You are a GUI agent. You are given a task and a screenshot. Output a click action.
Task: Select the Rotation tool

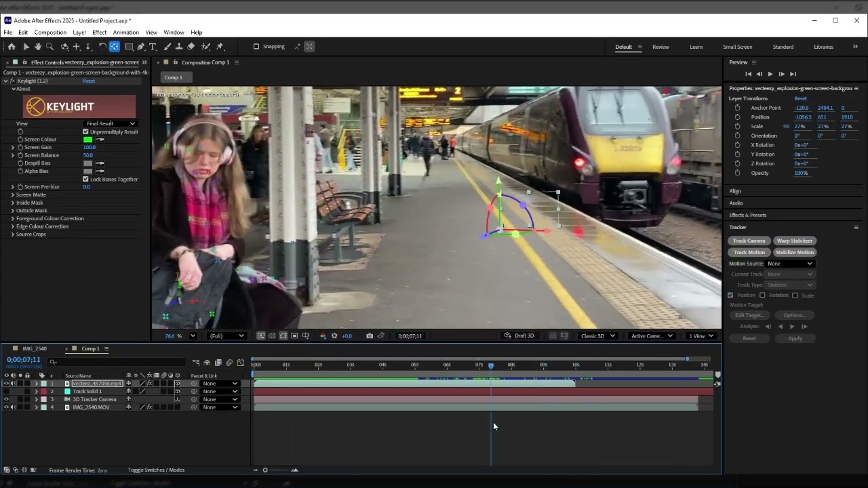102,47
